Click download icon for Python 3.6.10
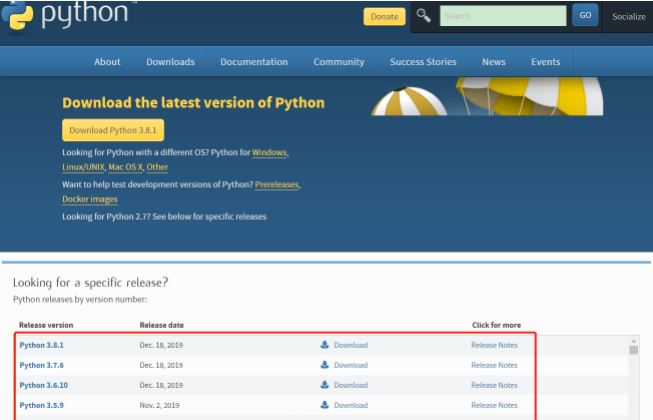653x420 pixels. [325, 385]
